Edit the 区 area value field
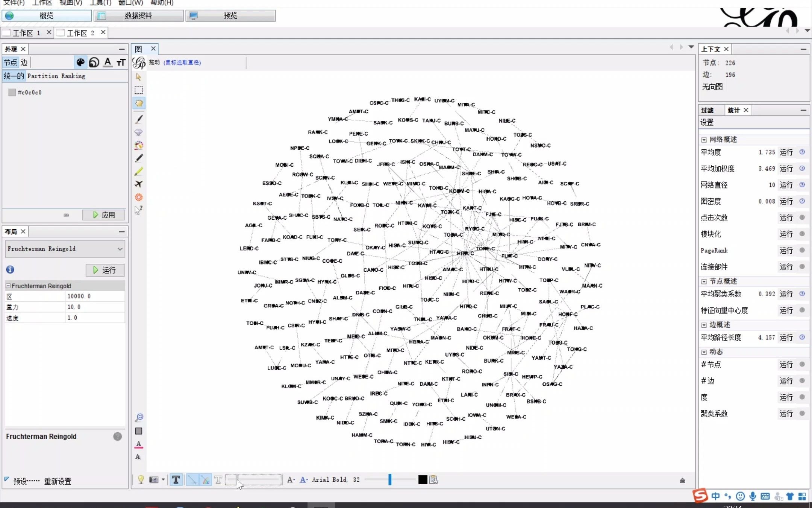The width and height of the screenshot is (812, 508). (x=94, y=296)
